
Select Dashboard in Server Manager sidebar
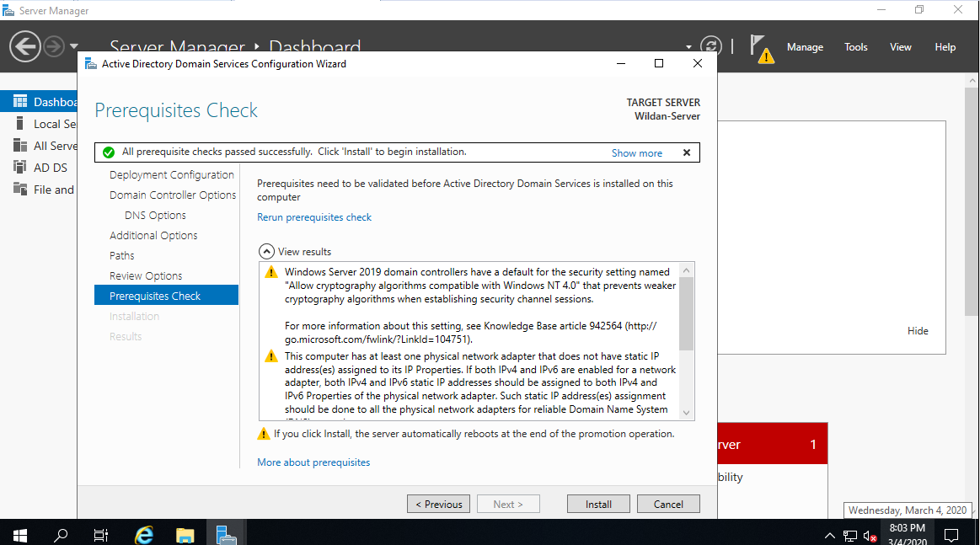tap(39, 101)
